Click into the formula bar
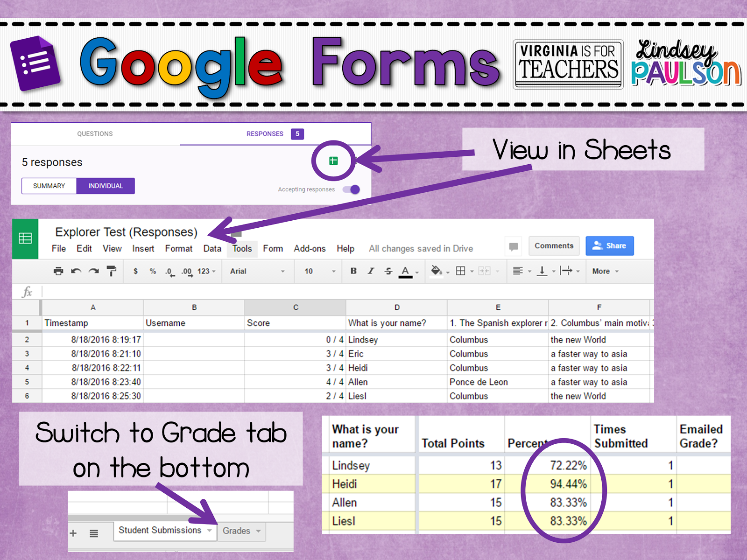 pos(348,292)
